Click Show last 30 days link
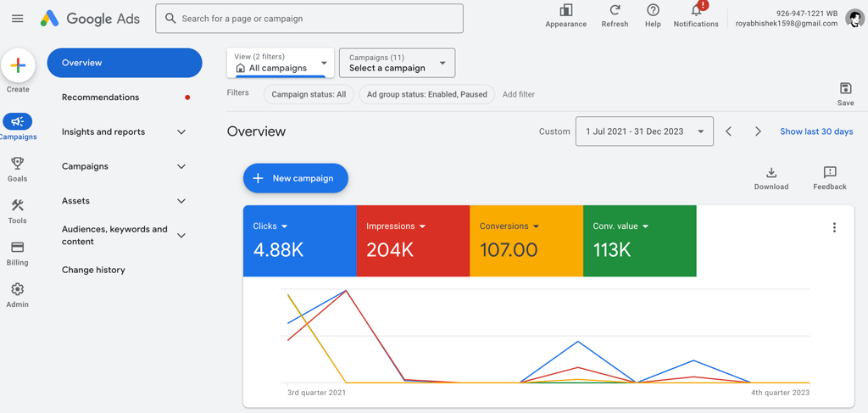This screenshot has height=413, width=868. (816, 131)
